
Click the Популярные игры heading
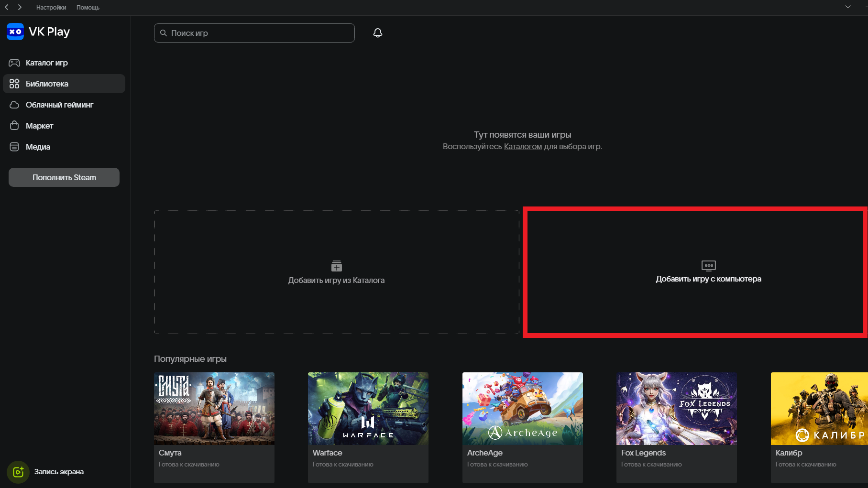pyautogui.click(x=190, y=359)
